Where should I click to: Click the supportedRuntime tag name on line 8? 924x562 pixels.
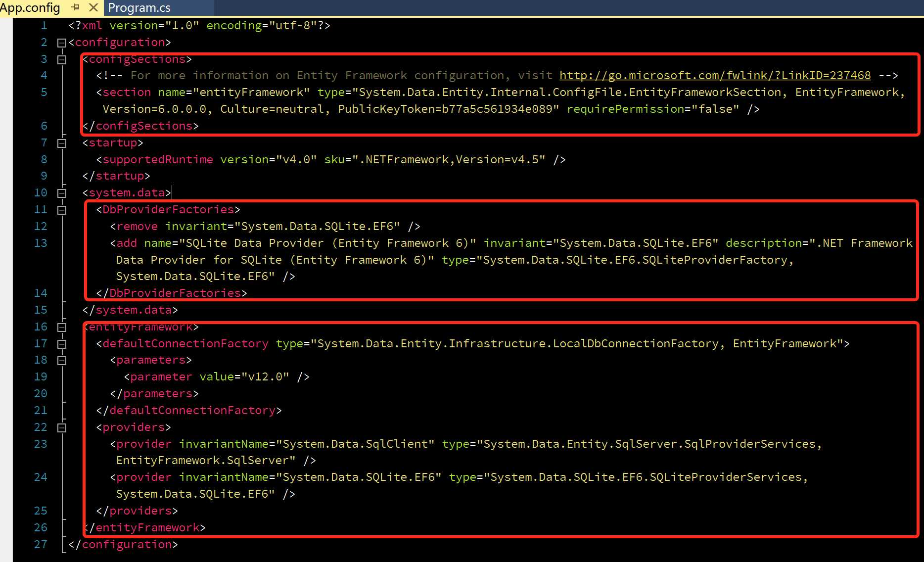(158, 159)
